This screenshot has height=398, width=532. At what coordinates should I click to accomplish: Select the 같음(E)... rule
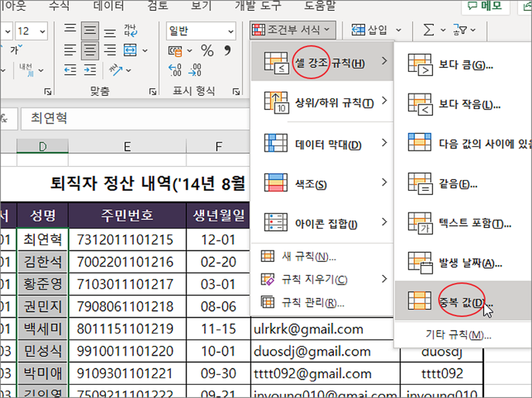[463, 183]
